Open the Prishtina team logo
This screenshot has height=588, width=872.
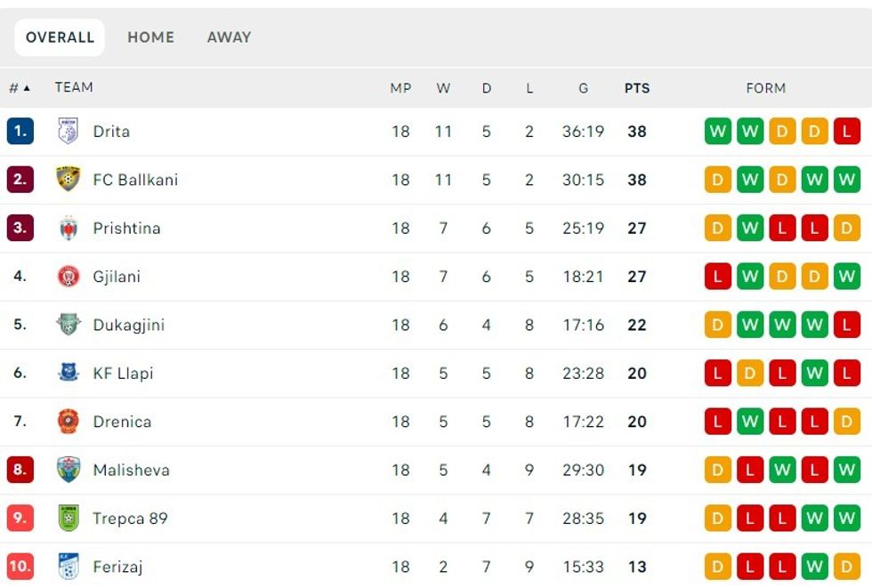tap(69, 229)
